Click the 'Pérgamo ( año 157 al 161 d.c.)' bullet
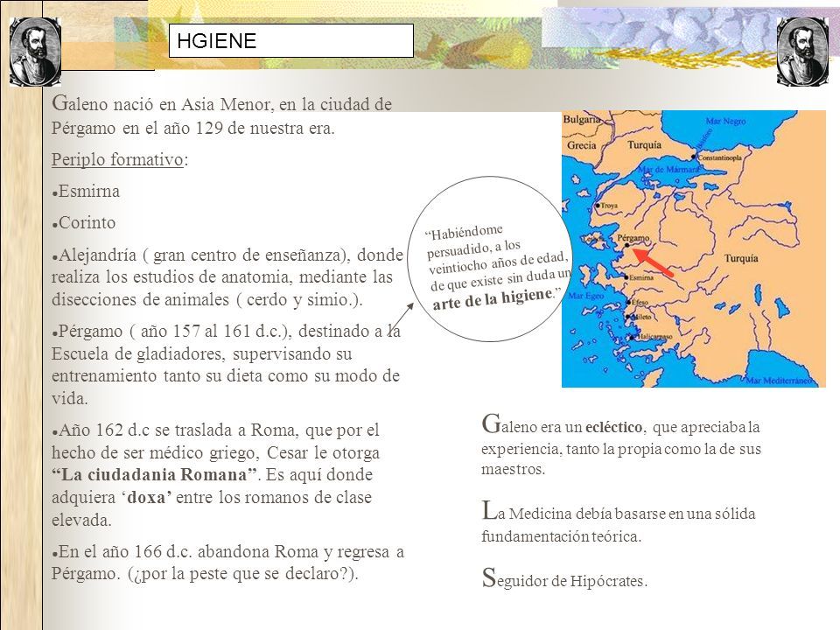Image resolution: width=840 pixels, height=630 pixels. (226, 364)
